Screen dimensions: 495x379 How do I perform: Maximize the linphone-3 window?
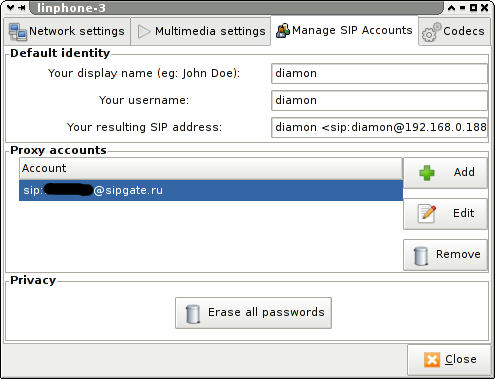(x=473, y=8)
